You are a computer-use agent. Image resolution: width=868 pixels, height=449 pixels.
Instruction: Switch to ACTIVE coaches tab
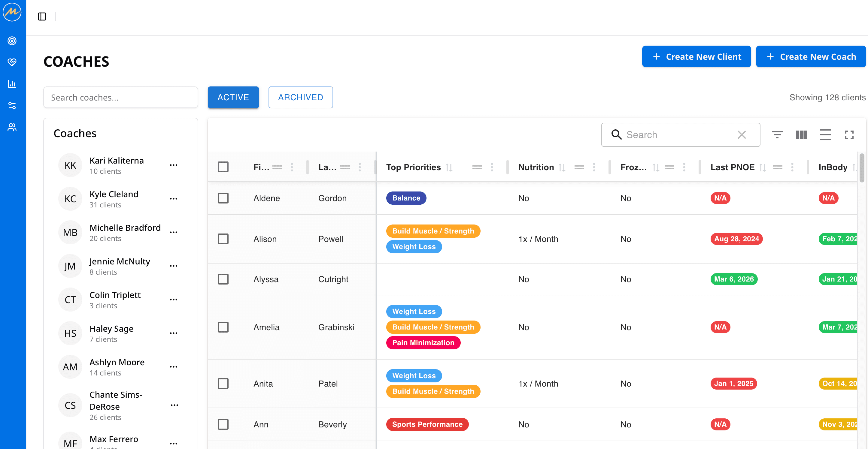pyautogui.click(x=233, y=97)
